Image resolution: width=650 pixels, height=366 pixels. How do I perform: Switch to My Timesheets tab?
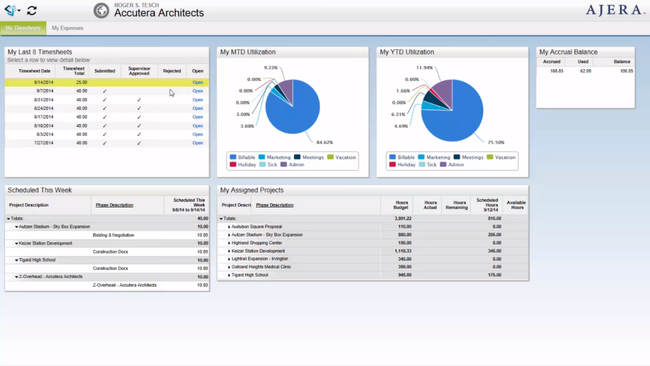click(23, 28)
